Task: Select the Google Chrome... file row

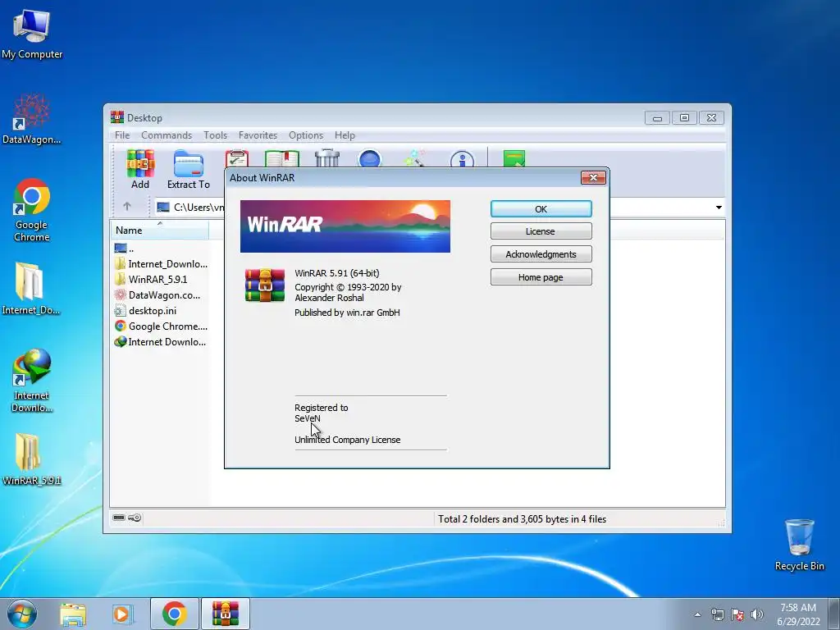Action: (161, 326)
